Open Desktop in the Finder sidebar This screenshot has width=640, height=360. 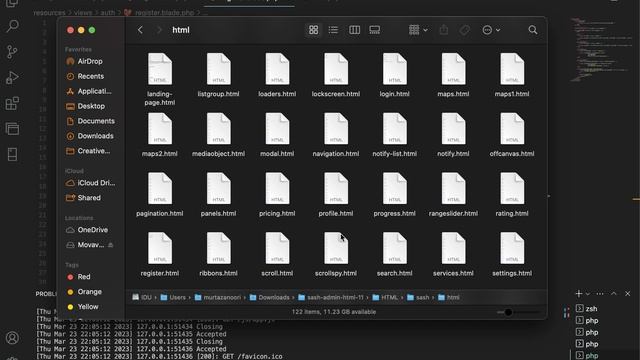pyautogui.click(x=91, y=106)
